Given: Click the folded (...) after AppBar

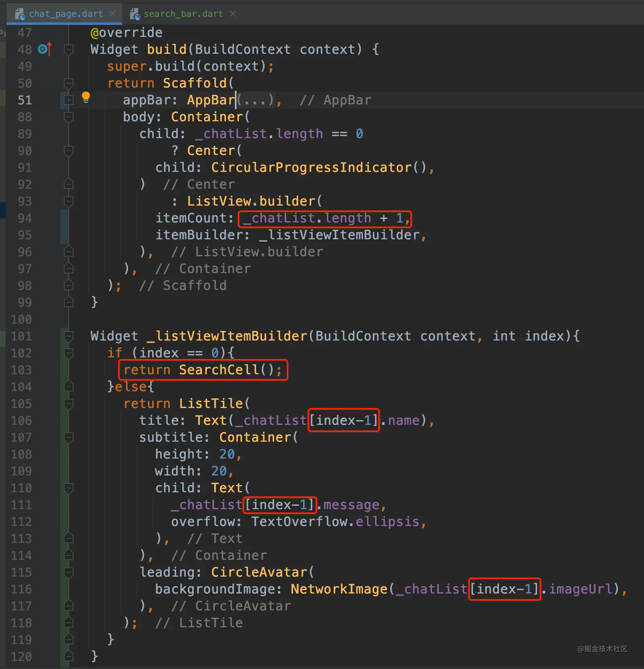Looking at the screenshot, I should (255, 100).
